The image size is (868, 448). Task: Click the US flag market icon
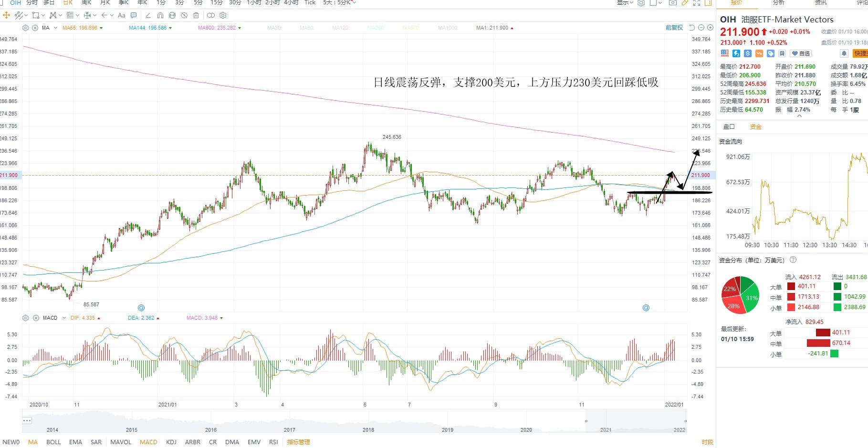(725, 53)
